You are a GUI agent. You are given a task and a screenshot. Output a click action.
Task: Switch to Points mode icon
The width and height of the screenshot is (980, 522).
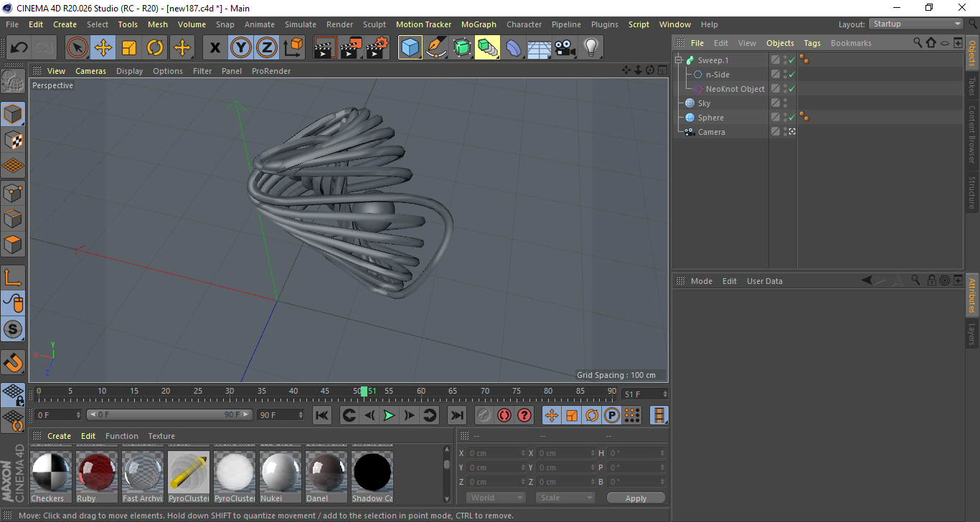point(13,192)
